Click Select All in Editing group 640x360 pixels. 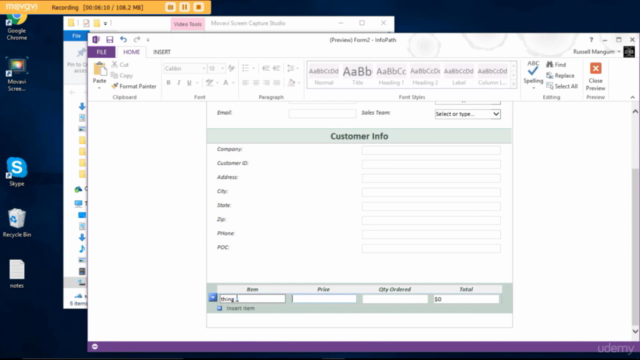[x=562, y=86]
